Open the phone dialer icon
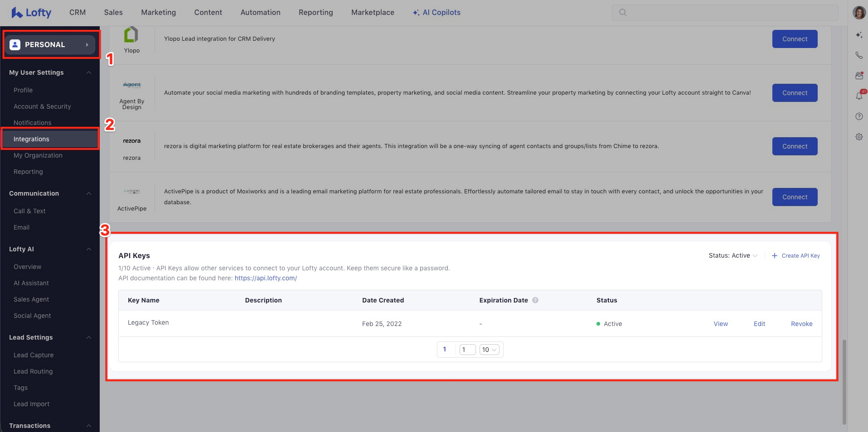 click(x=858, y=55)
